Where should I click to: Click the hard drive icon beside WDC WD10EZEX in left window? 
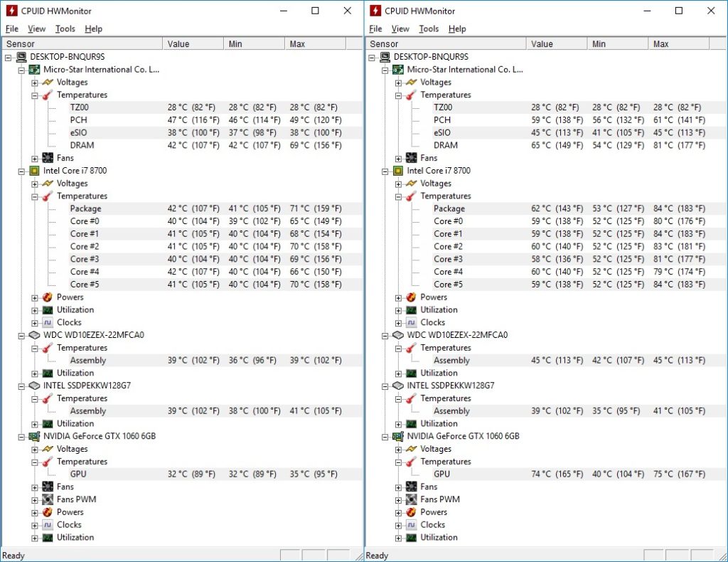coord(34,335)
